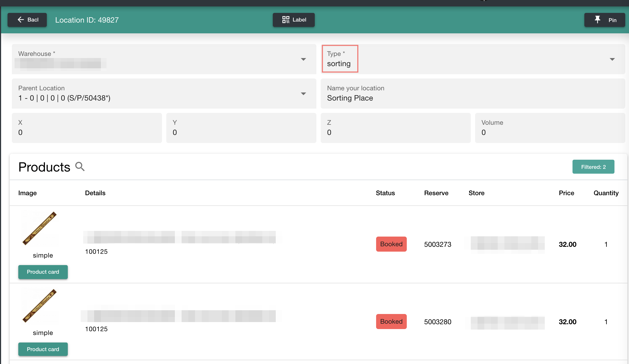Open the Parent Location dropdown
This screenshot has width=629, height=364.
pyautogui.click(x=303, y=94)
